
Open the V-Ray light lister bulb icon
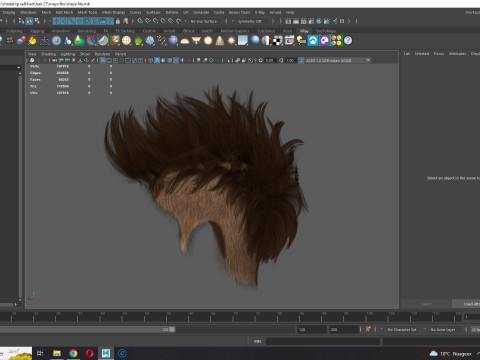coord(301,41)
